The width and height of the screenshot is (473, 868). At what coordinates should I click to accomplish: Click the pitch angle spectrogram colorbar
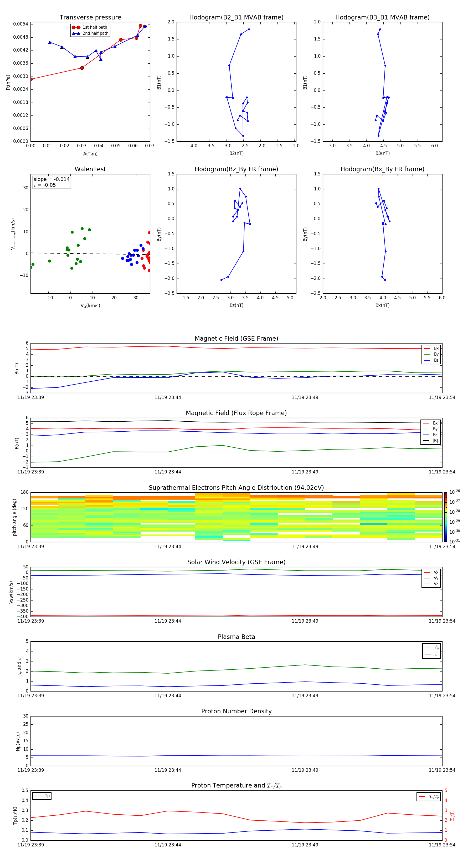click(446, 517)
